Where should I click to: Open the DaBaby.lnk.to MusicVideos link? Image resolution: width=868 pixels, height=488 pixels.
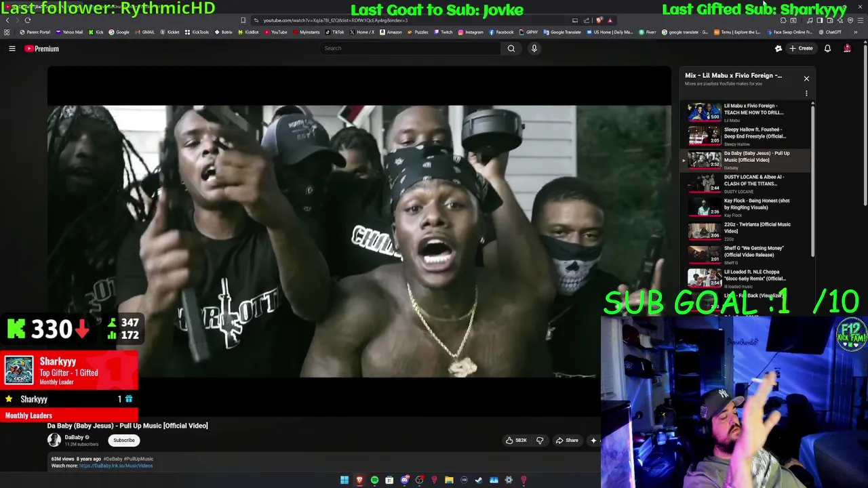[116, 466]
